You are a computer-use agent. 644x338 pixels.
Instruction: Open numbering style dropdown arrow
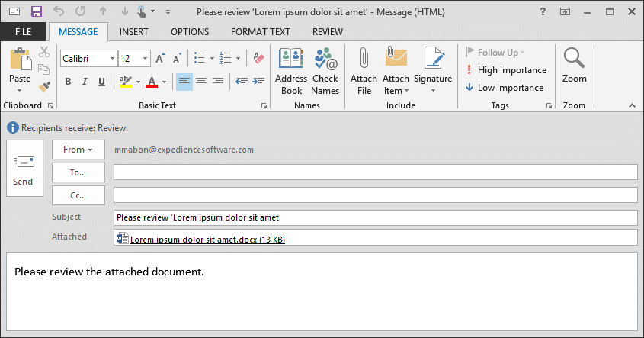(x=239, y=59)
